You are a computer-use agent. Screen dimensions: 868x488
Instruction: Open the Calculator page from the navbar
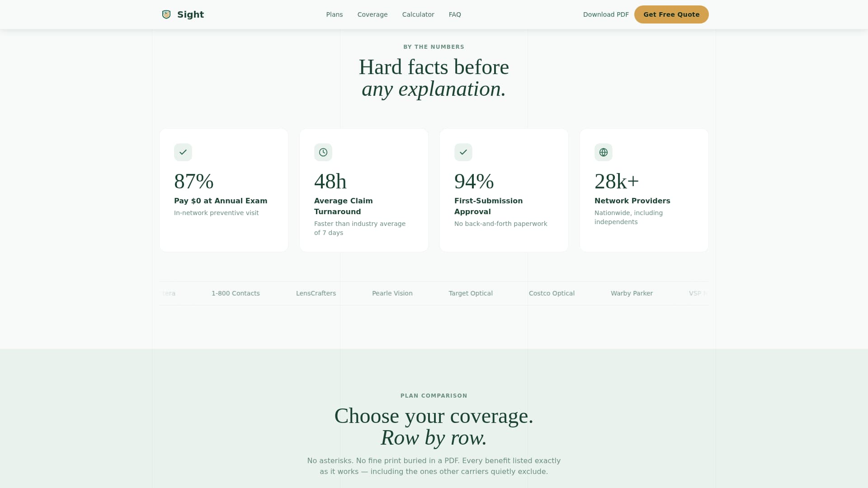coord(418,14)
